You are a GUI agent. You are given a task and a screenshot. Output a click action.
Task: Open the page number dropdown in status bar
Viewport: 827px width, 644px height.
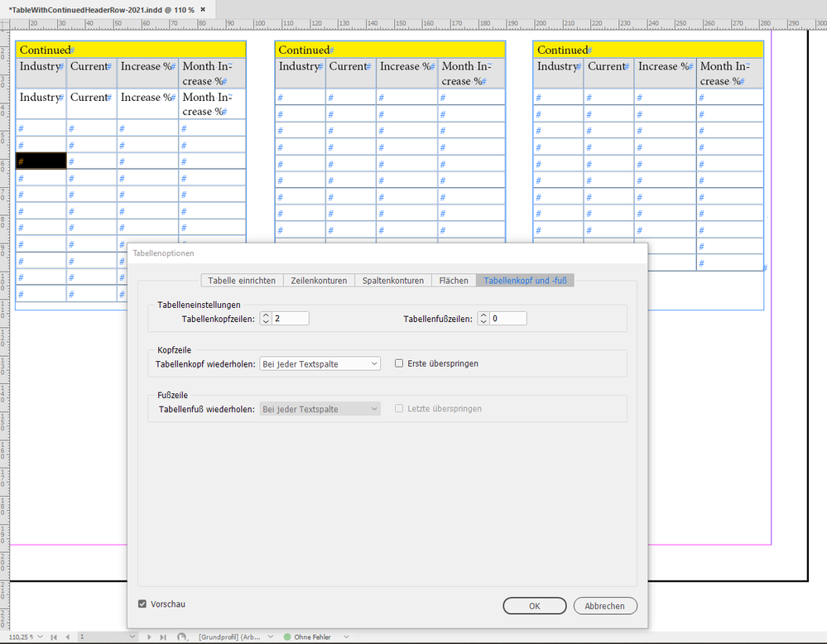click(x=132, y=637)
